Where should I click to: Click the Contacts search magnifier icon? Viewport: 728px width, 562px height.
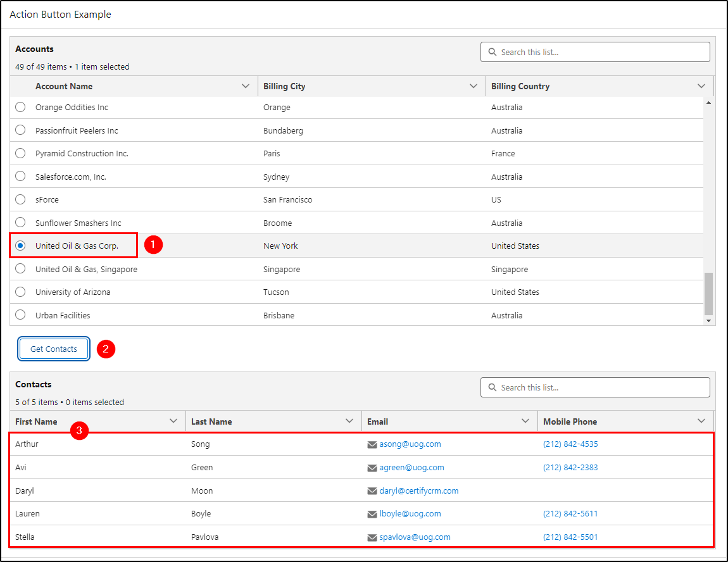pos(492,387)
